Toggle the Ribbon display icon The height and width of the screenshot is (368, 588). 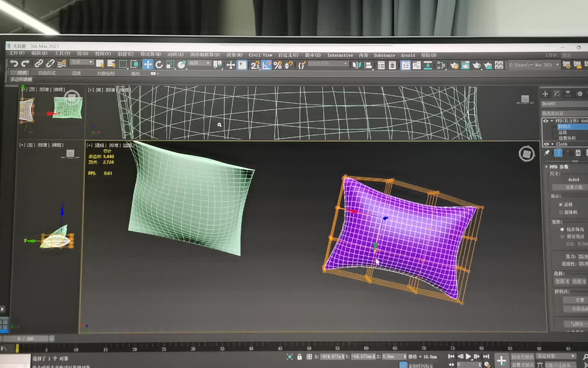(x=405, y=65)
